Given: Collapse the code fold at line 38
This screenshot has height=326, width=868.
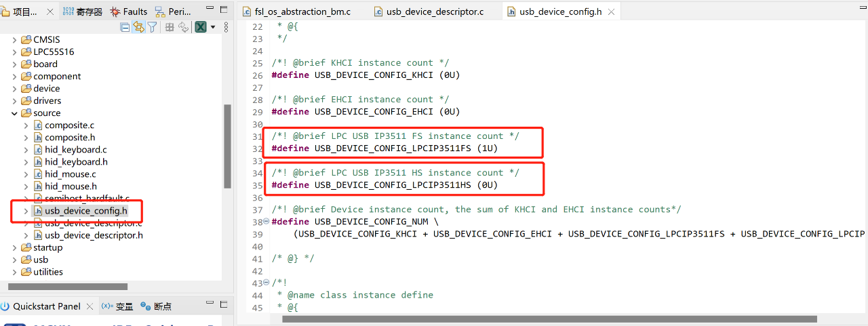Looking at the screenshot, I should [266, 222].
